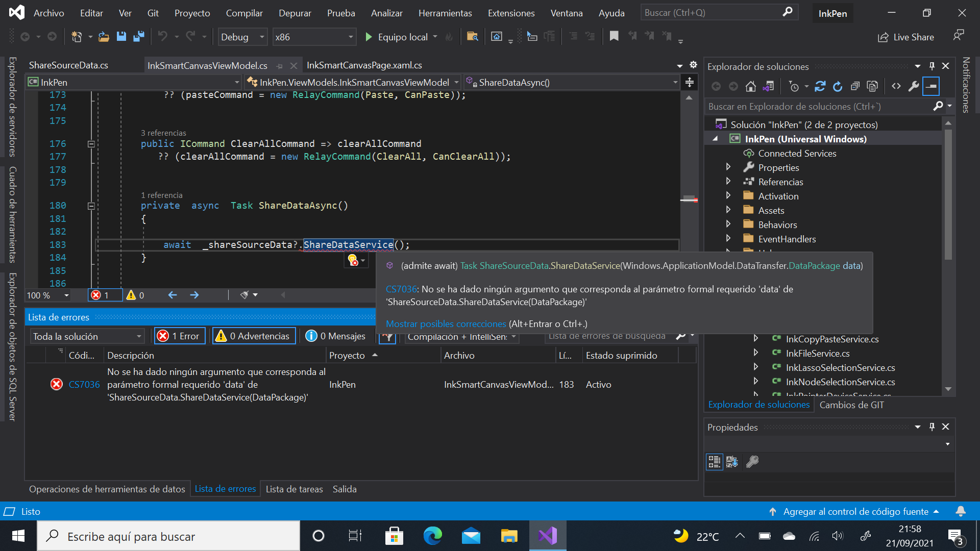Open the Git menu
This screenshot has width=980, height=551.
click(153, 13)
